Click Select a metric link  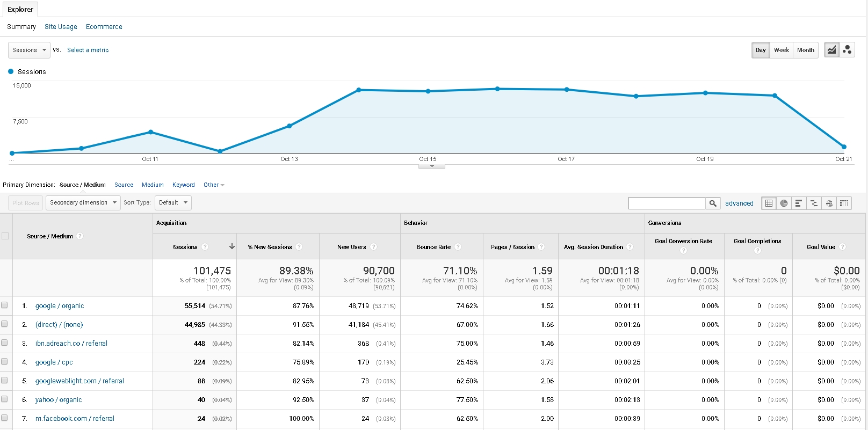click(88, 50)
